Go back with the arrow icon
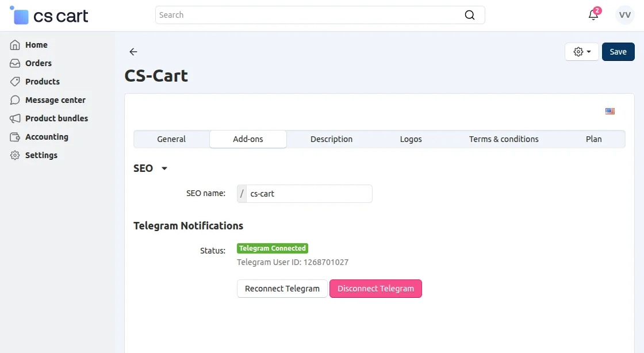 pos(133,52)
